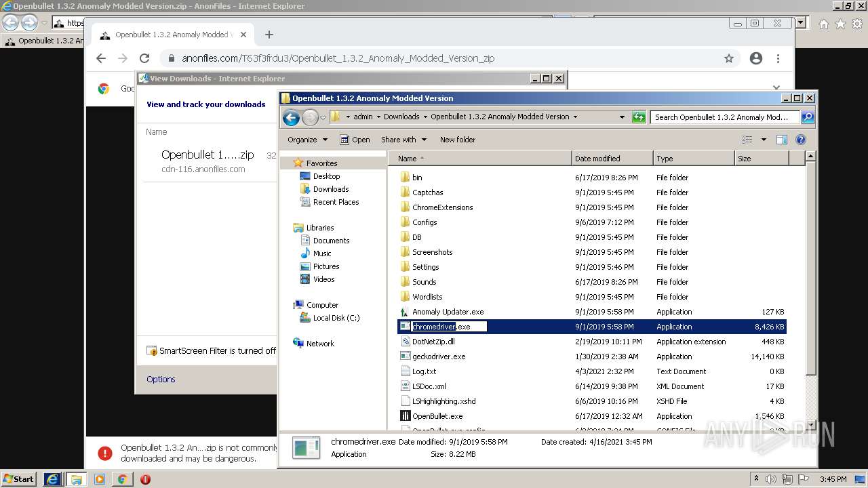This screenshot has width=868, height=488.
Task: Open the Organize dropdown menu
Action: [x=307, y=140]
